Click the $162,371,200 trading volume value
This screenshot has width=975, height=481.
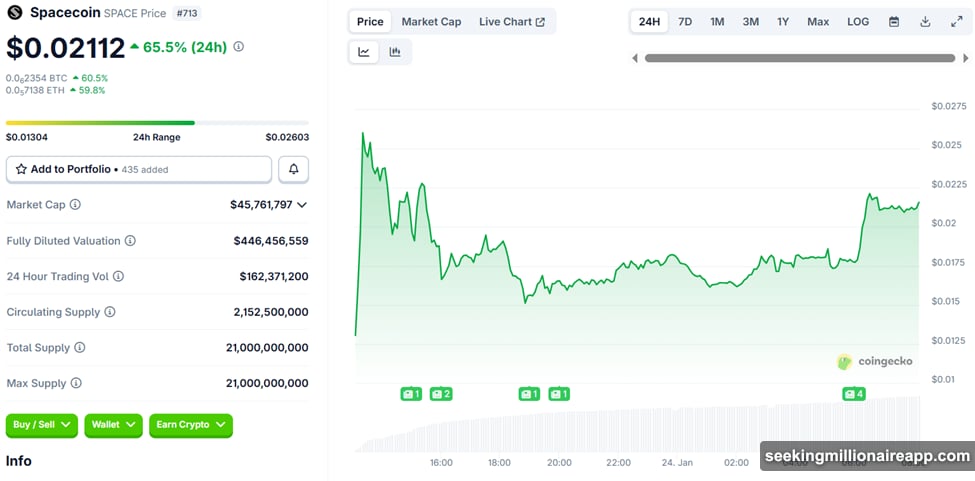click(274, 276)
